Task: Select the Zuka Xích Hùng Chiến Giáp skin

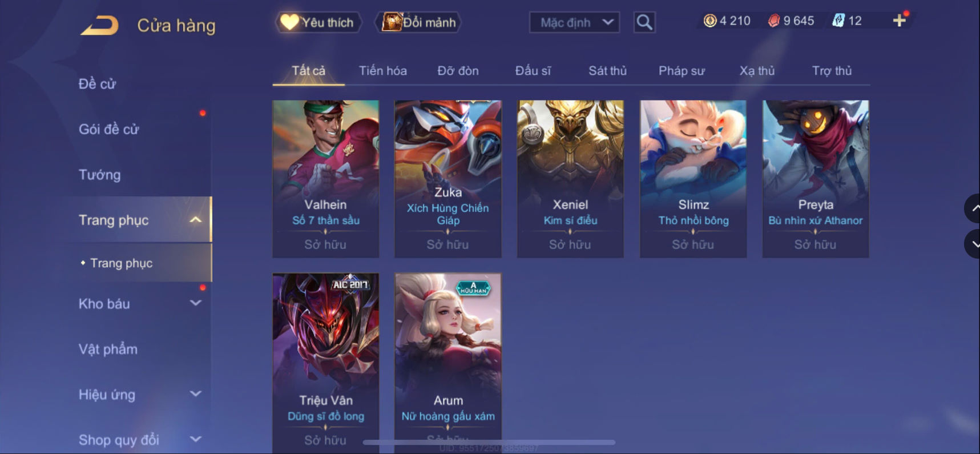Action: [448, 179]
